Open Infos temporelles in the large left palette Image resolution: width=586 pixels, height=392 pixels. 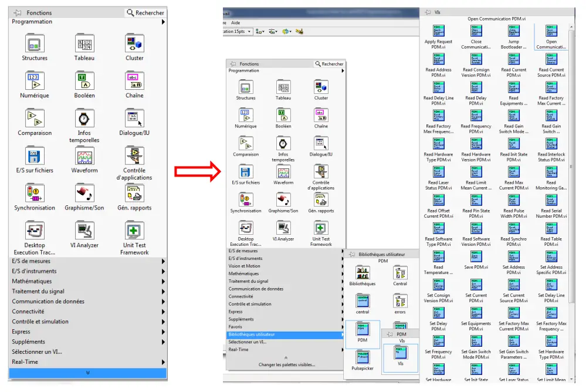point(84,118)
